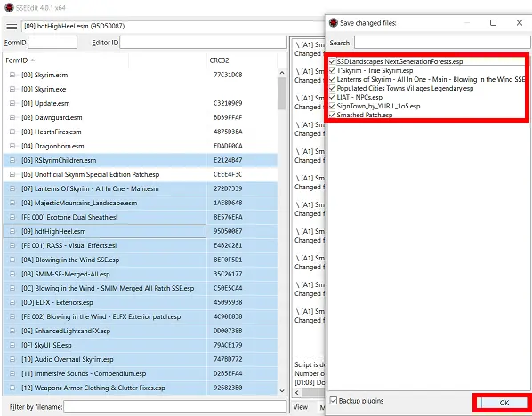Expand [06] Unofficial Skyrim Special Edition Patch.esp
Viewport: 532px width, 416px height.
click(x=12, y=174)
